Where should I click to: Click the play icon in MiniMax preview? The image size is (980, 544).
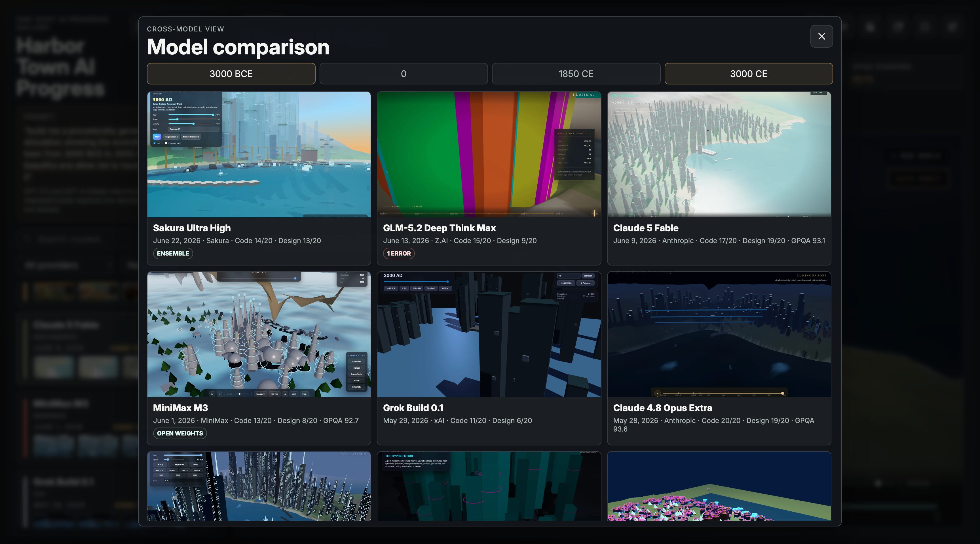click(x=212, y=394)
